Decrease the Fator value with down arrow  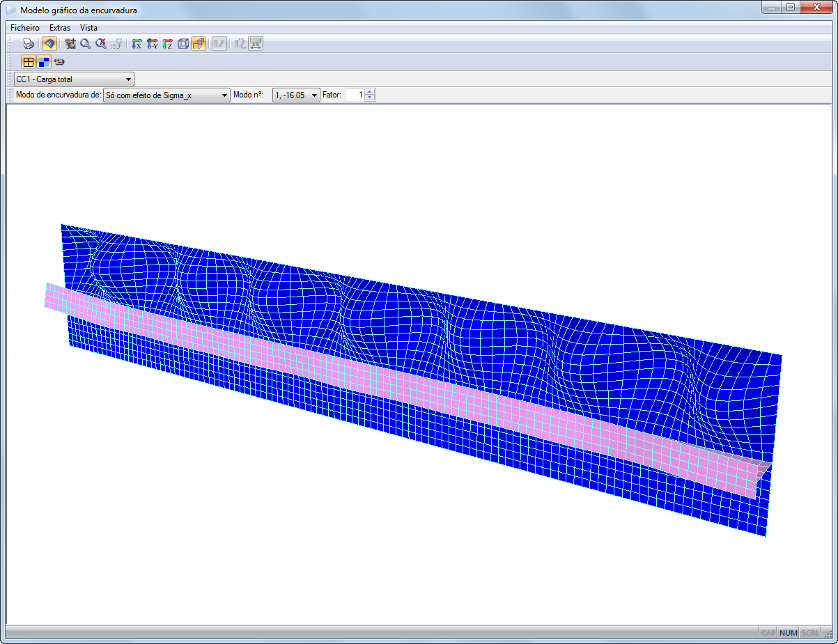coord(370,98)
